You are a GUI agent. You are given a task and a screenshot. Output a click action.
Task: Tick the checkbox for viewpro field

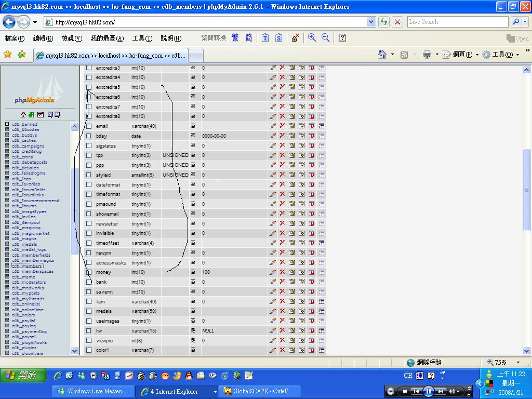[89, 340]
